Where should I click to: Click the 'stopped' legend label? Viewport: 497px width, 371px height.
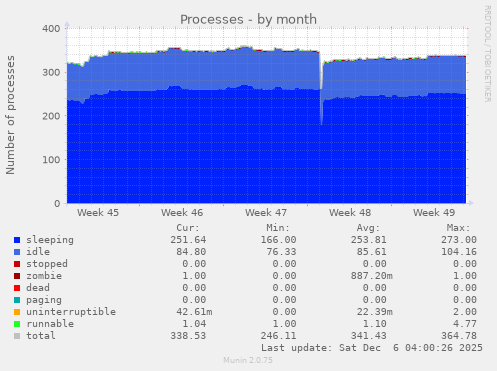47,264
